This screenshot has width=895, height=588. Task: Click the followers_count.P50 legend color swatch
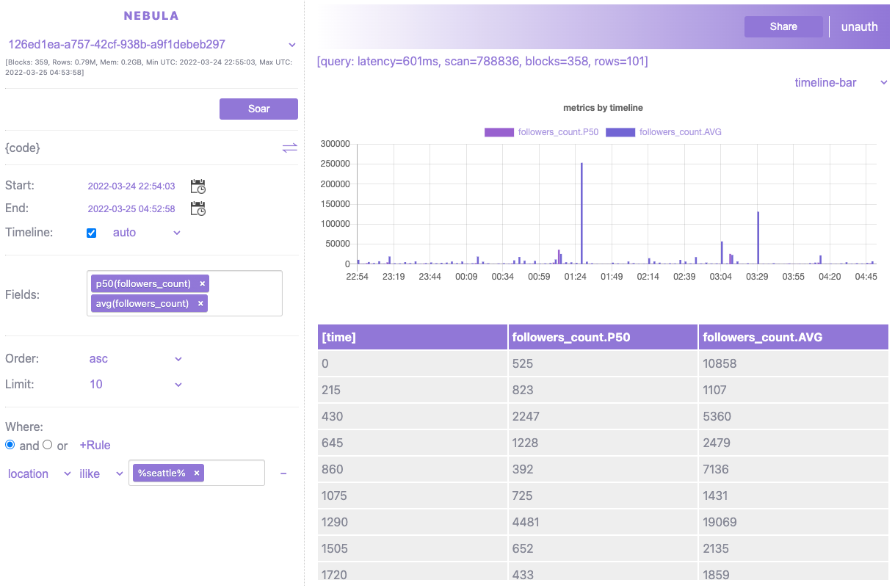pyautogui.click(x=499, y=132)
